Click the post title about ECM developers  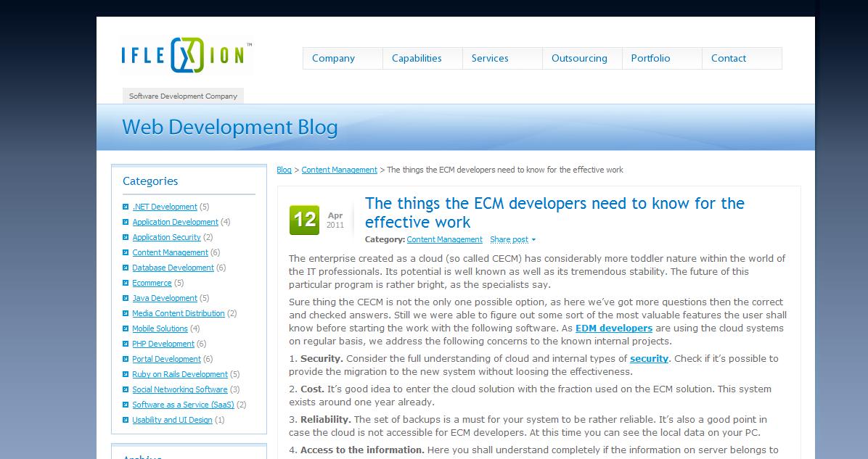[554, 212]
